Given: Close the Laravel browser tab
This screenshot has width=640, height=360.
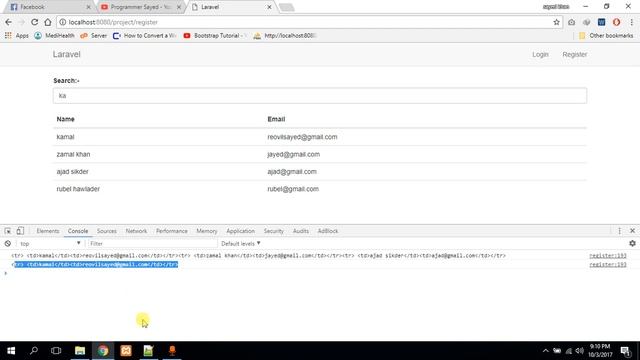Looking at the screenshot, I should [x=269, y=7].
